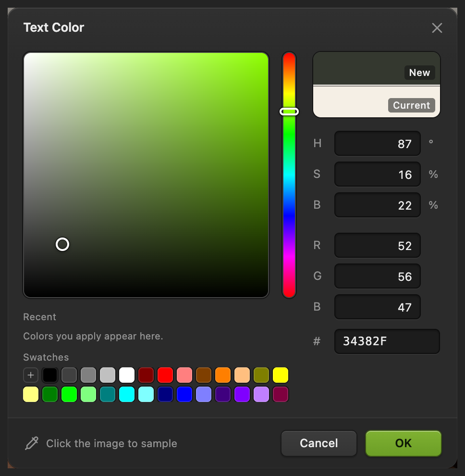Pick the teal swatch
The width and height of the screenshot is (465, 476).
click(108, 394)
